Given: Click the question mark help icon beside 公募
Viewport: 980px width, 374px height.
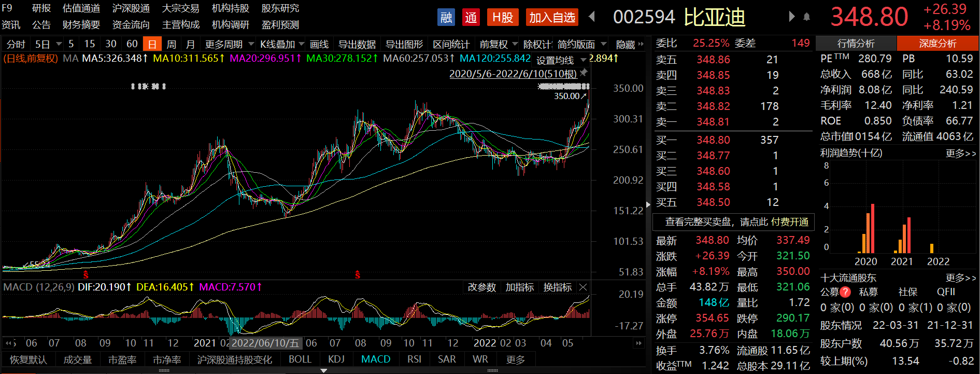Looking at the screenshot, I should point(845,292).
